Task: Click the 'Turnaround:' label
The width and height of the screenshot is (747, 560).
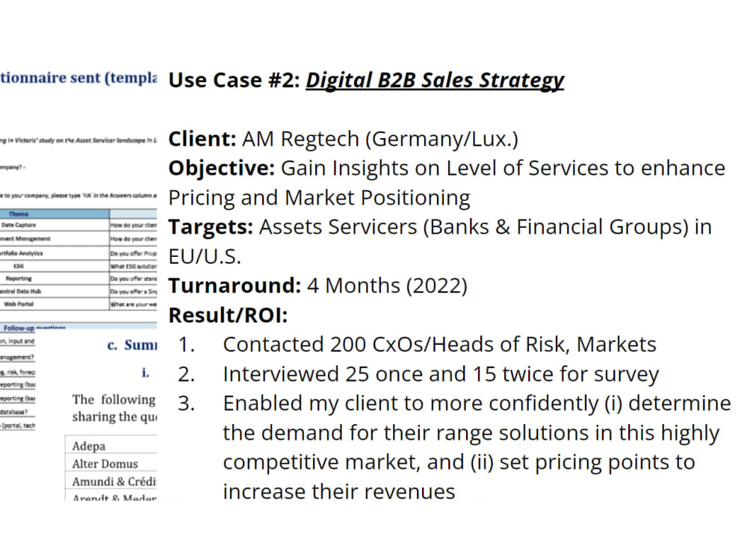Action: (235, 286)
